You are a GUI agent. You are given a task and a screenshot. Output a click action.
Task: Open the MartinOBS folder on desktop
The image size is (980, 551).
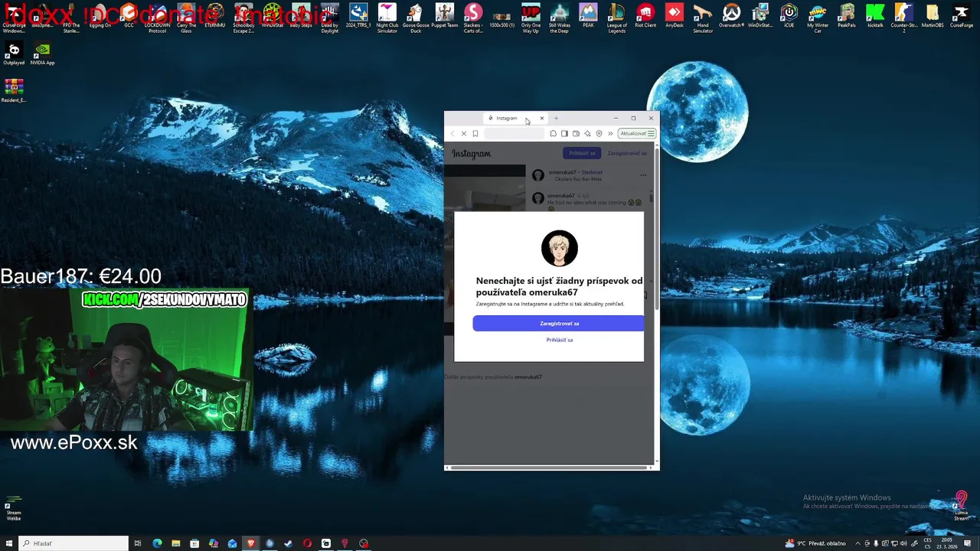[932, 17]
